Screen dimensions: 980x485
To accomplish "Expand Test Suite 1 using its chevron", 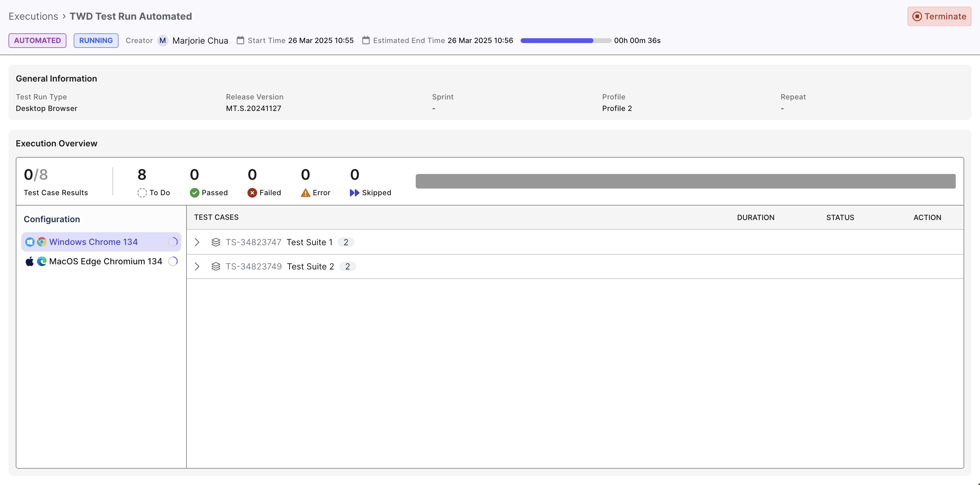I will pyautogui.click(x=197, y=242).
